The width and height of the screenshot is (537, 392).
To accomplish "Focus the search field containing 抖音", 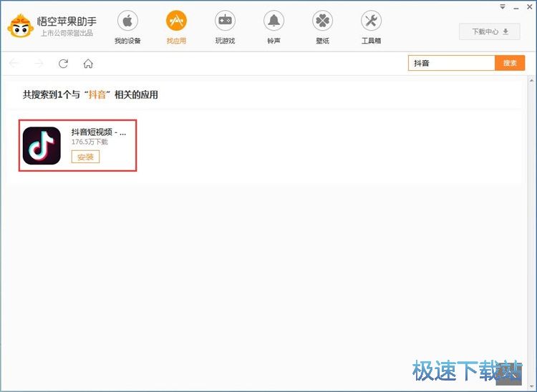I will point(451,63).
